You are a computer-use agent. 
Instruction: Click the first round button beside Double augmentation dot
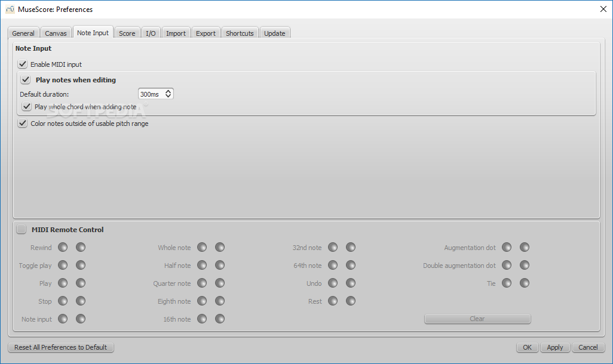[506, 265]
